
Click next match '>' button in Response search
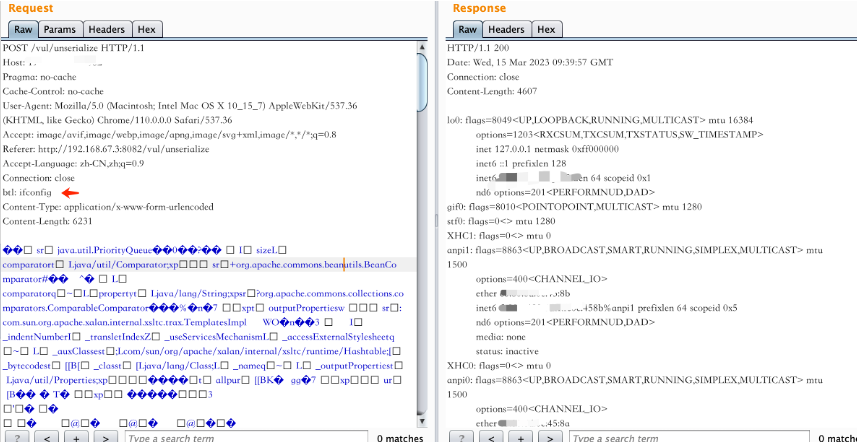(x=550, y=437)
